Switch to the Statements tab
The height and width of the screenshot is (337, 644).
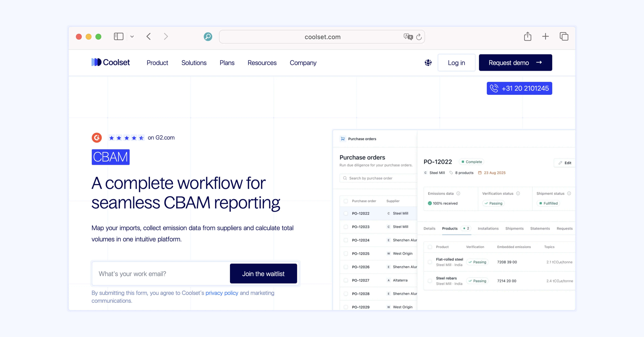540,229
